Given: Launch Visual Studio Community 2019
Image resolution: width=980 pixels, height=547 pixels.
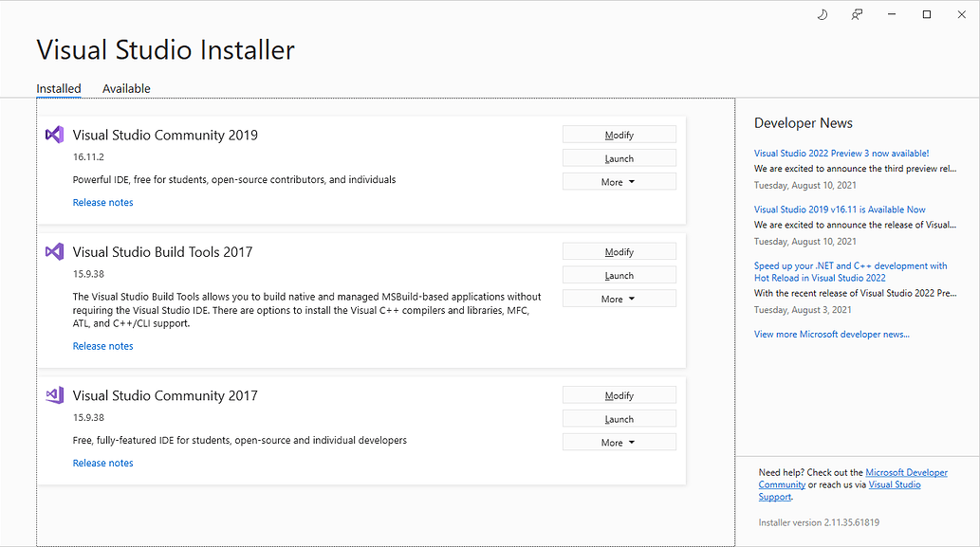Looking at the screenshot, I should pos(619,158).
